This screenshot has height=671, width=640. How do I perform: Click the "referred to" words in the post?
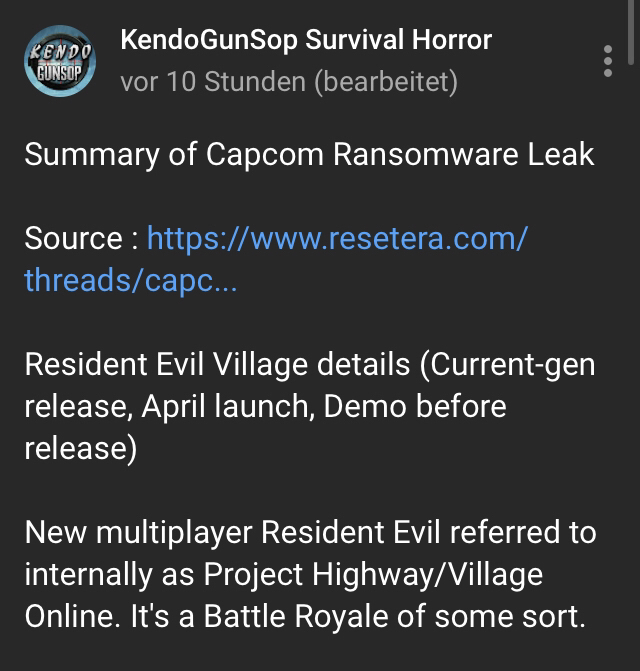pos(523,532)
